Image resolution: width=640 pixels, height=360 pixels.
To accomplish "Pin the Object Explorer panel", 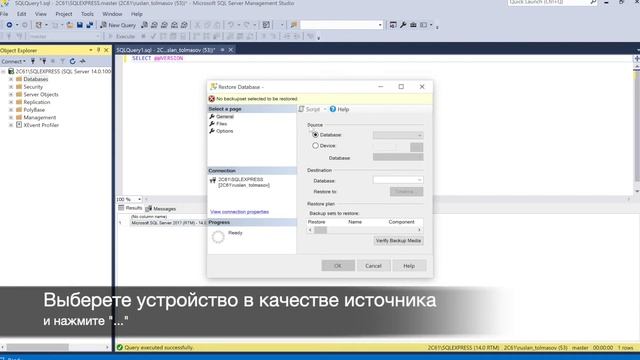I will tap(98, 50).
